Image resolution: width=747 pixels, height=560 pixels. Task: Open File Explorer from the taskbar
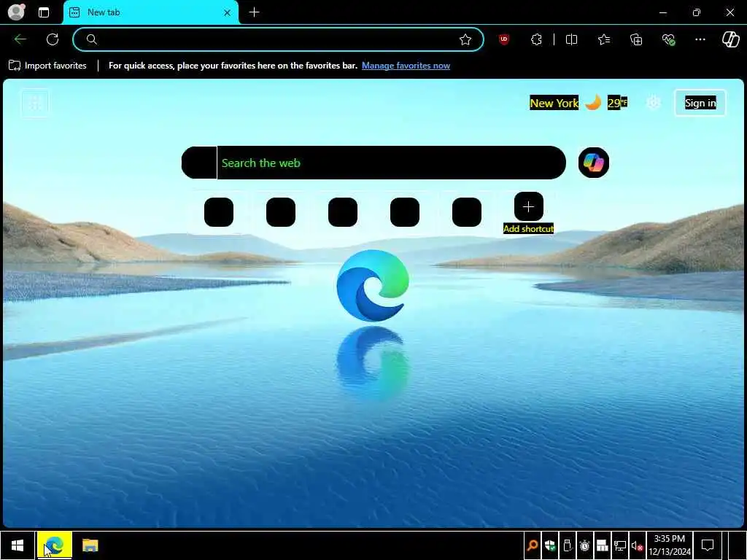(x=90, y=545)
